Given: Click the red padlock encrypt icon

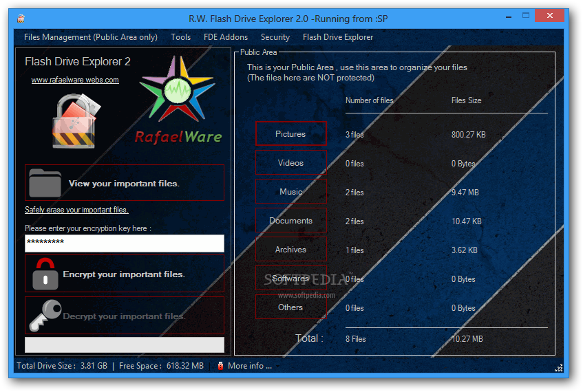Looking at the screenshot, I should pos(45,274).
